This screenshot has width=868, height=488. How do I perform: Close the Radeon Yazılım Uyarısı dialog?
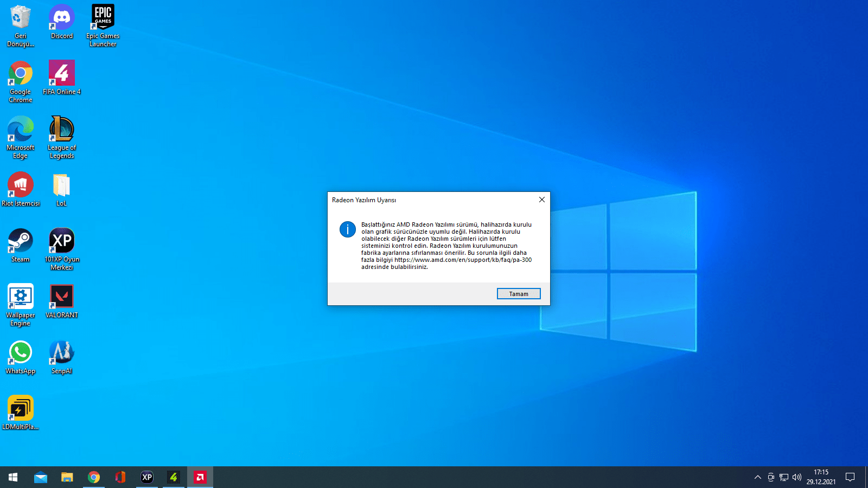pos(541,200)
